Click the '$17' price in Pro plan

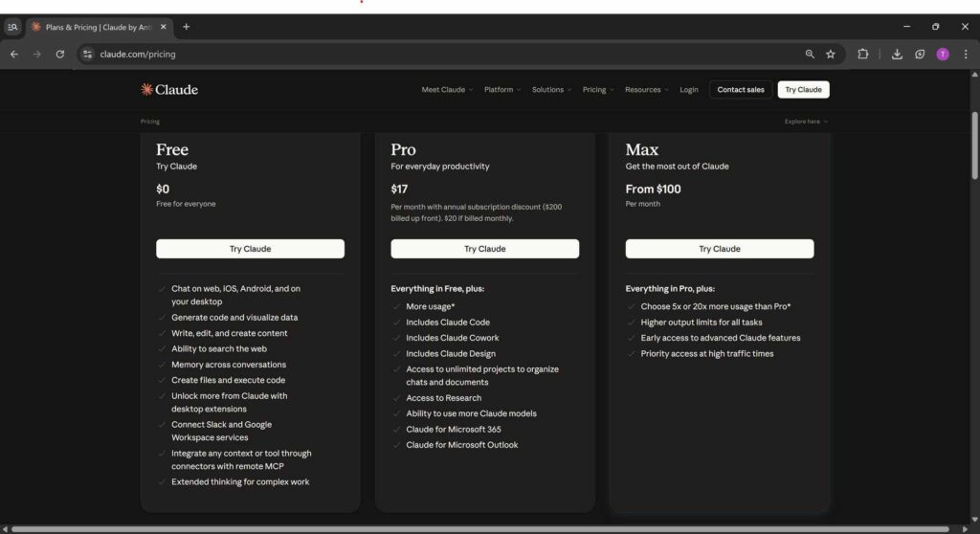pos(399,189)
